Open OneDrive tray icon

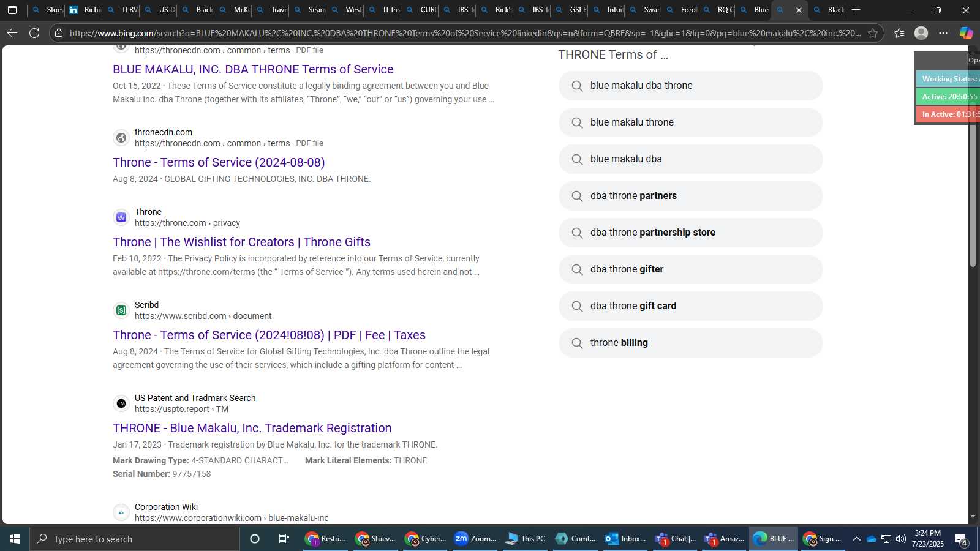click(x=871, y=539)
